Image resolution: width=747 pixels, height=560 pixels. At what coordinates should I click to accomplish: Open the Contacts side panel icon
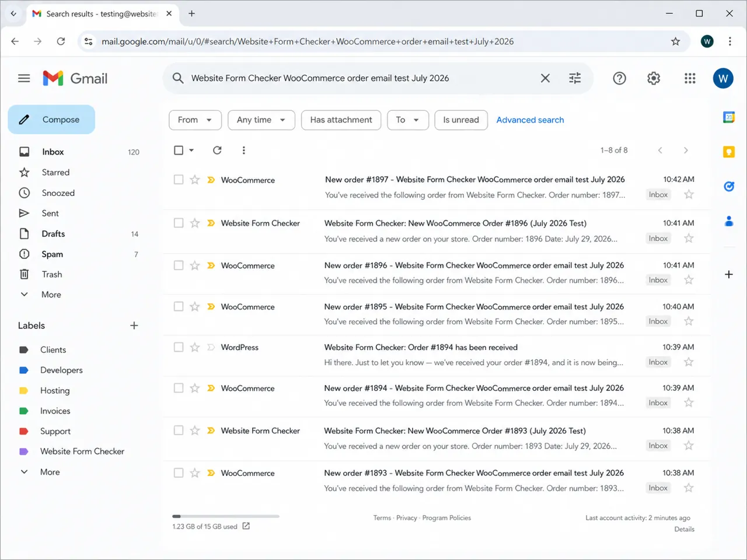click(729, 221)
